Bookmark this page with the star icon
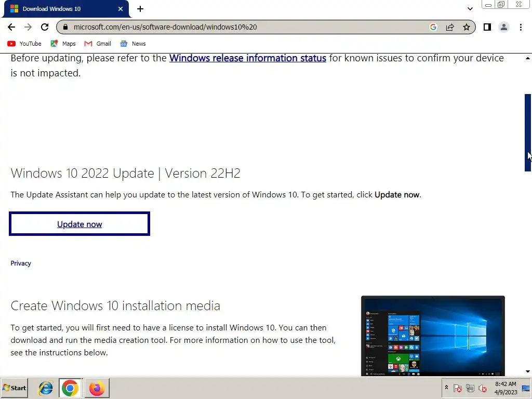The height and width of the screenshot is (399, 532). (x=467, y=27)
